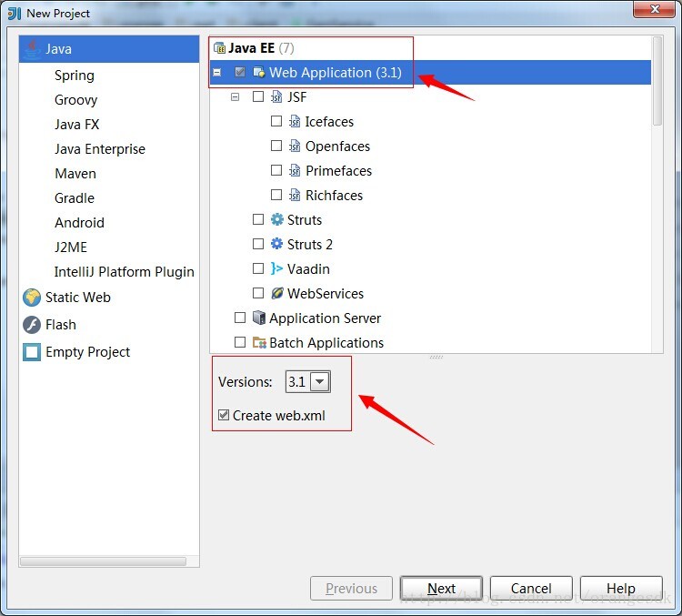
Task: Click the Cancel button
Action: tap(531, 589)
